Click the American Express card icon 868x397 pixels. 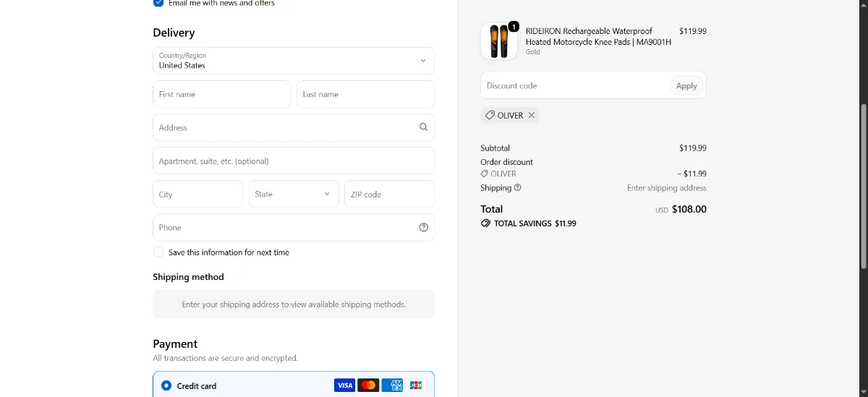(x=392, y=385)
